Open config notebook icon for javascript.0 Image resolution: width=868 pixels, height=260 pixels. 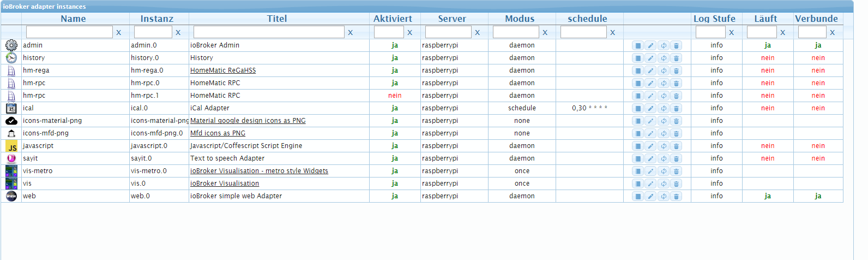(x=638, y=146)
